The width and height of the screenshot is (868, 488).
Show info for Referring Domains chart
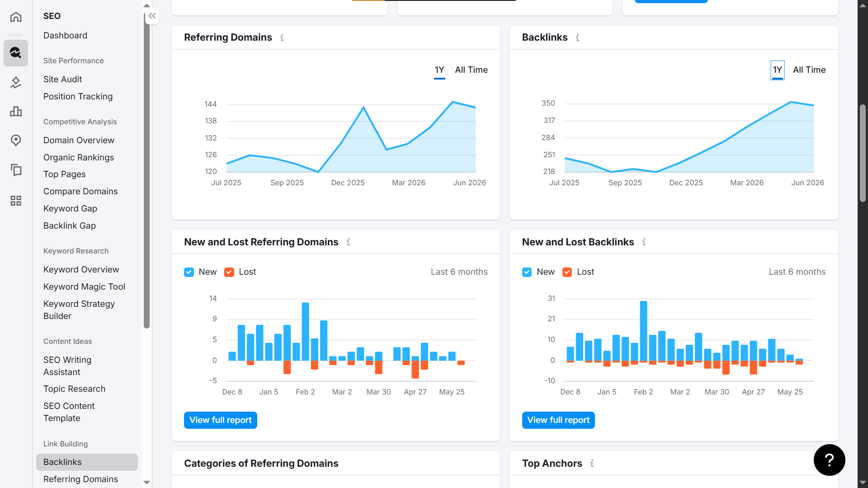(282, 38)
